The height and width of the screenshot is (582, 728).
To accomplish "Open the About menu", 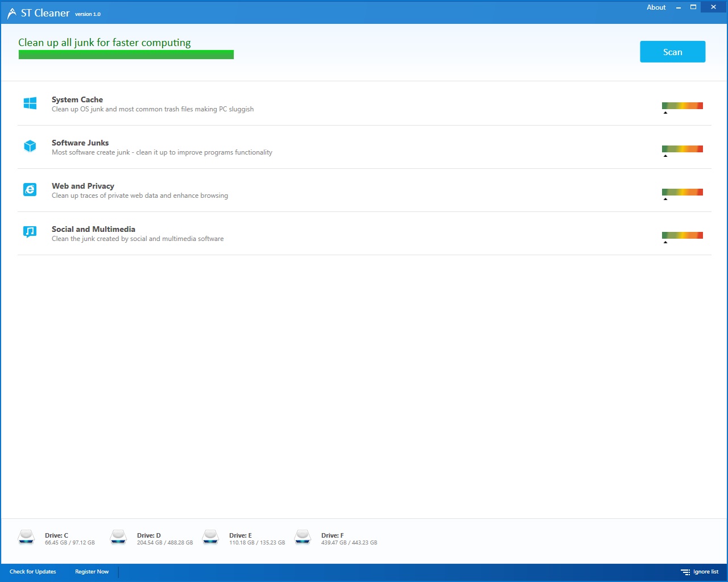I will click(656, 7).
